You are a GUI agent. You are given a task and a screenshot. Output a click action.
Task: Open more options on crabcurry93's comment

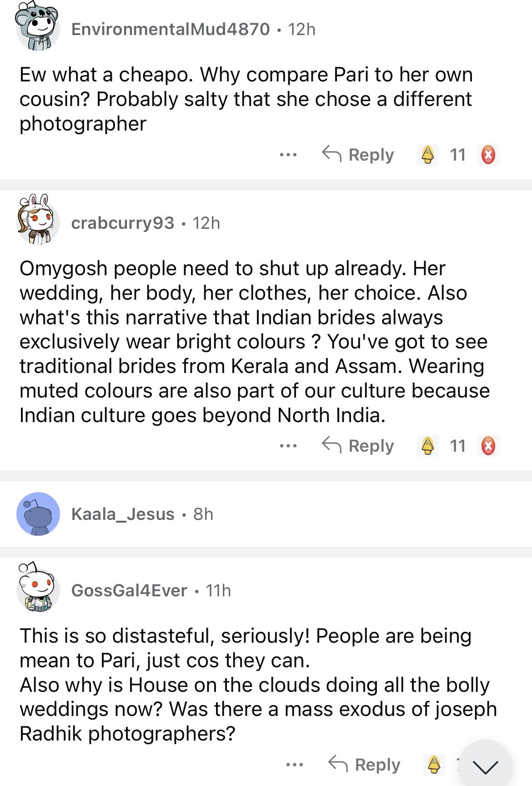pyautogui.click(x=288, y=446)
